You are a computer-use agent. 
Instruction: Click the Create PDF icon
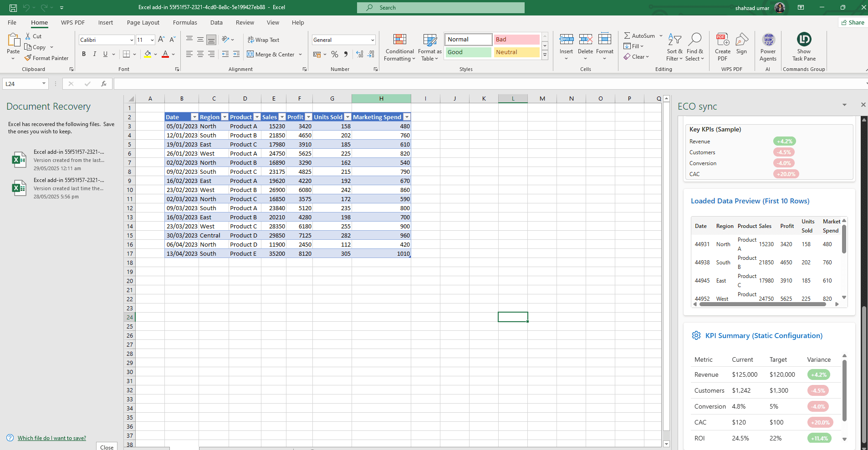coord(723,40)
